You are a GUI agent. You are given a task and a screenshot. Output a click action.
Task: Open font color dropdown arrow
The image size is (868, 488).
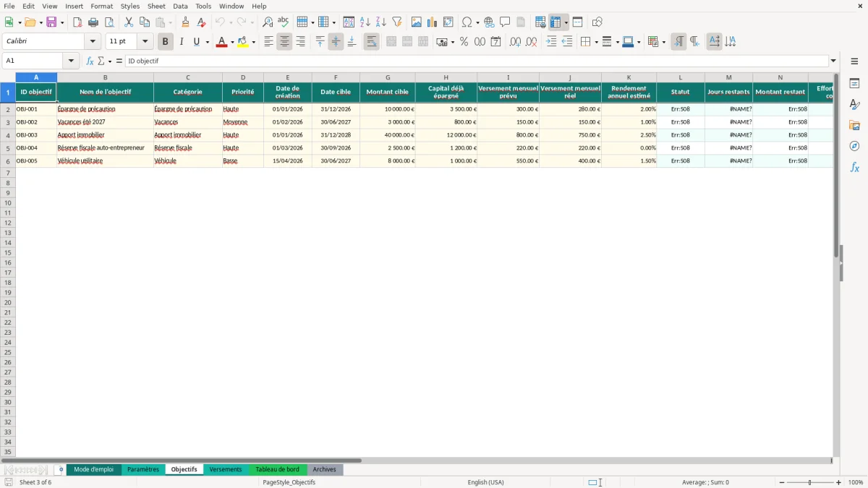pos(232,42)
